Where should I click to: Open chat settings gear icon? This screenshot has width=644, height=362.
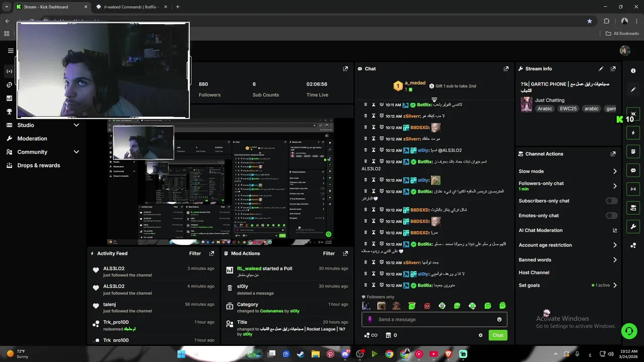(480, 335)
